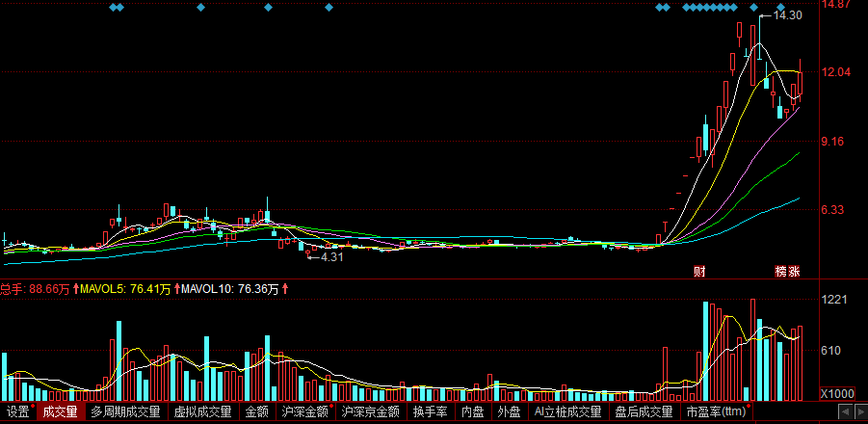Open the 内盘 tab

[473, 411]
